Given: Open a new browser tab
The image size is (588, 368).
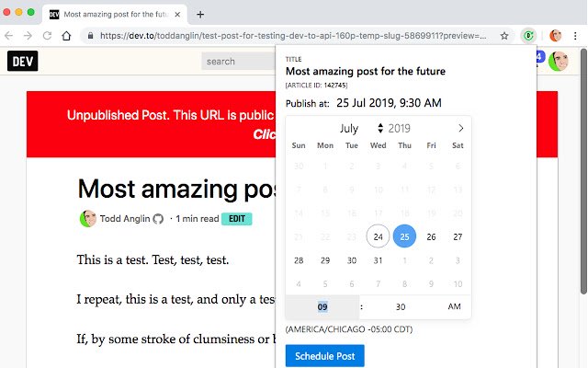Looking at the screenshot, I should (200, 15).
